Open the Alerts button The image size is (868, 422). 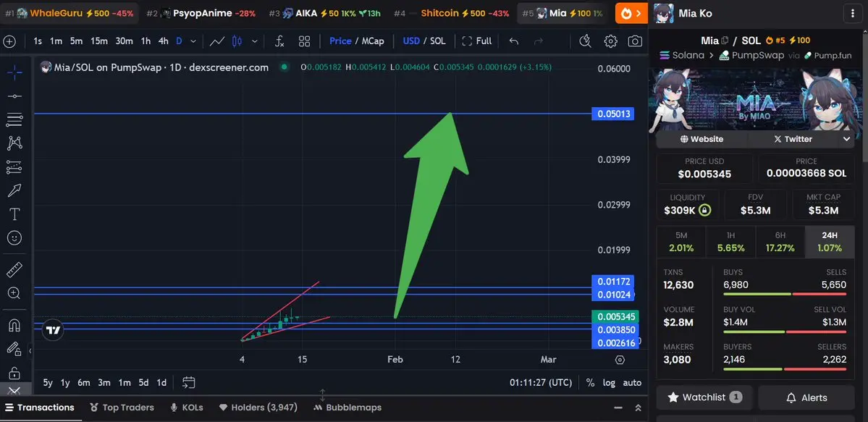pos(806,397)
